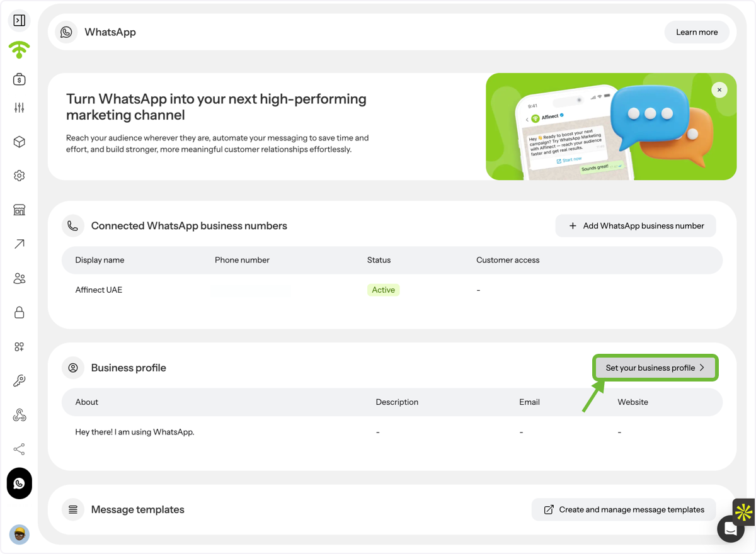Click the Business profile section title
This screenshot has width=756, height=554.
click(129, 368)
